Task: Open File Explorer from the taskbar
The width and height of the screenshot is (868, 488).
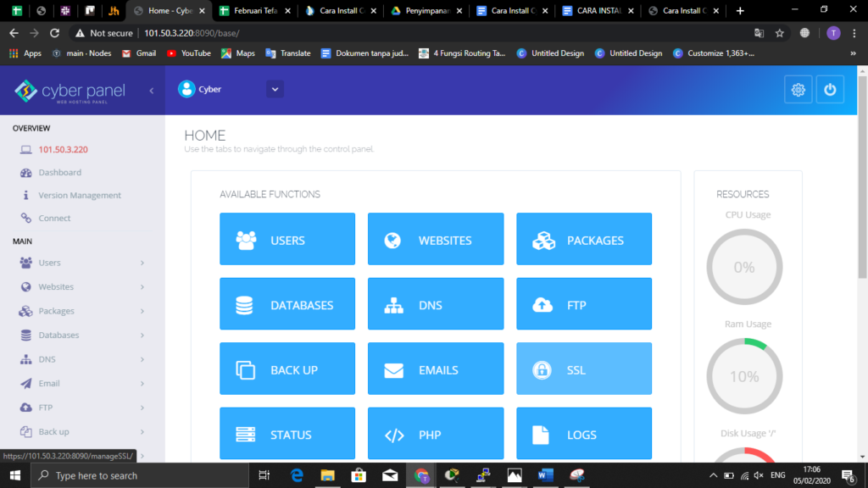Action: tap(328, 475)
